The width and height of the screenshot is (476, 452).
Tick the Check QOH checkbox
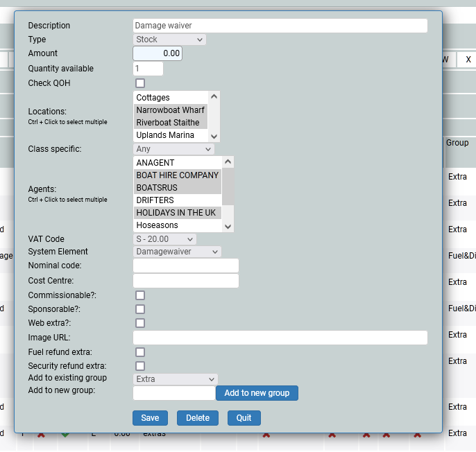140,83
